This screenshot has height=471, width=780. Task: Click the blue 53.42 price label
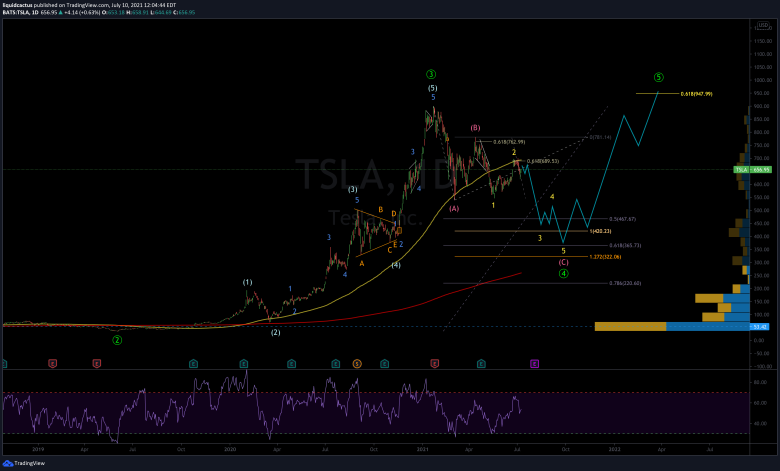point(759,327)
